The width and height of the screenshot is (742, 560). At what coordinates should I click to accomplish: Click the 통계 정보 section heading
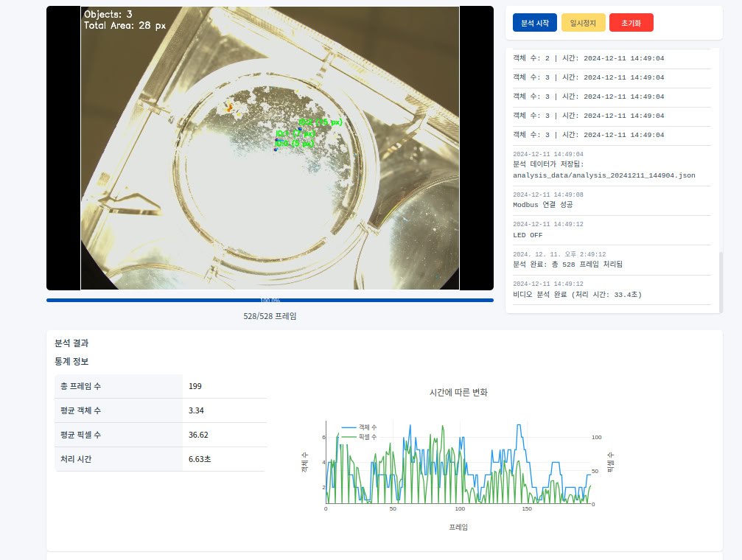tap(71, 361)
